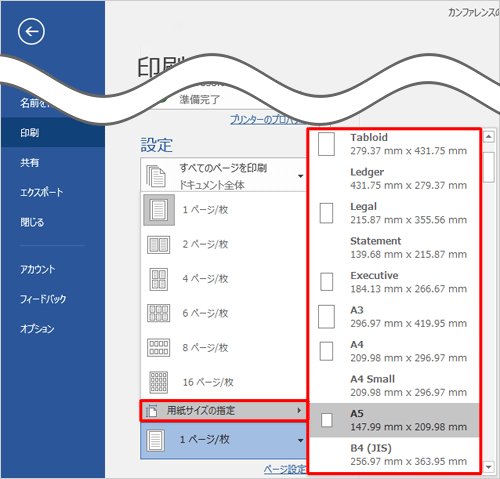This screenshot has width=500, height=479.
Task: Open the すべてのページを印刷 dropdown
Action: coord(223,175)
